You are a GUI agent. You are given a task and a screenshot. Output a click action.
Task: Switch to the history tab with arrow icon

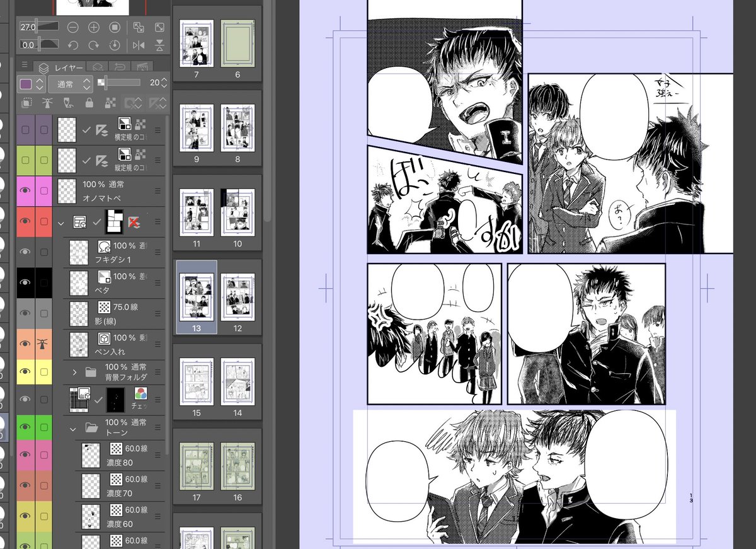tap(120, 66)
